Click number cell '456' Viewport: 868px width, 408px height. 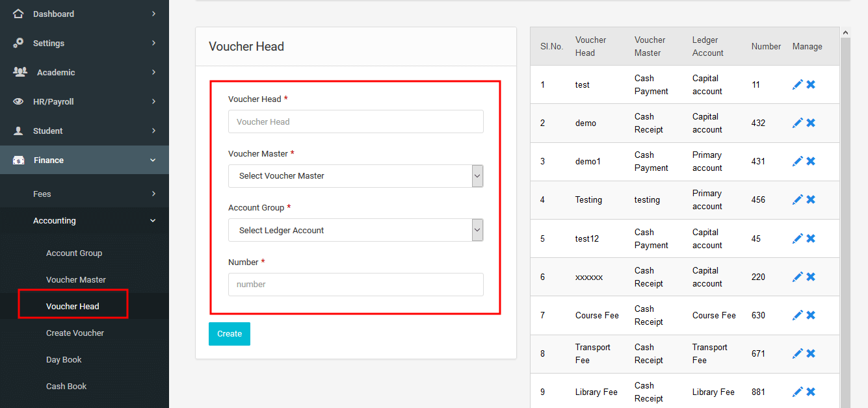758,199
